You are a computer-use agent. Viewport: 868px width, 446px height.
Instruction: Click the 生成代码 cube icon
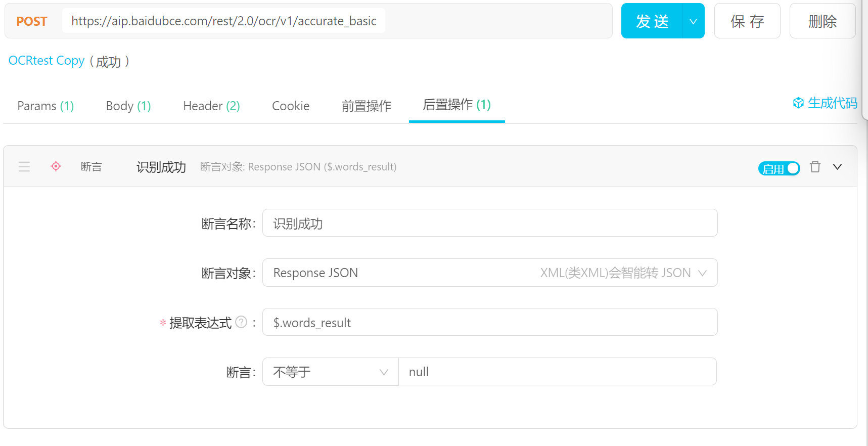798,103
